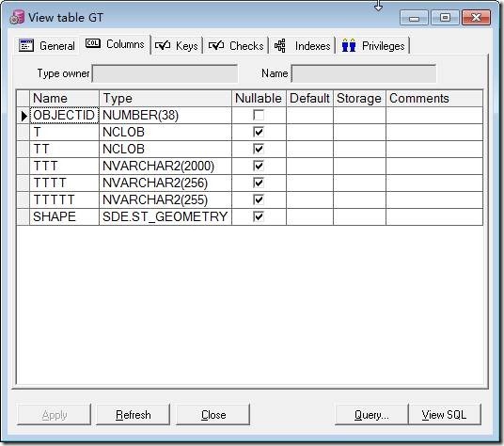
Task: Click the Type owner input field
Action: click(x=165, y=73)
